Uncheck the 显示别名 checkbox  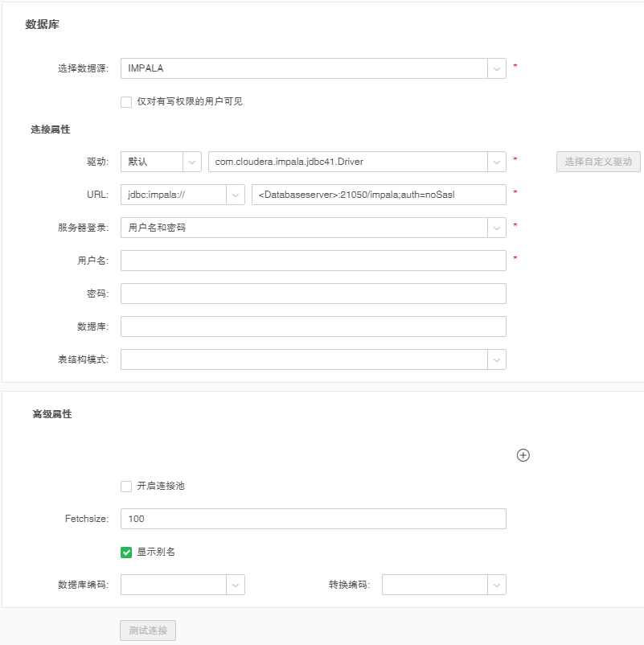coord(126,552)
